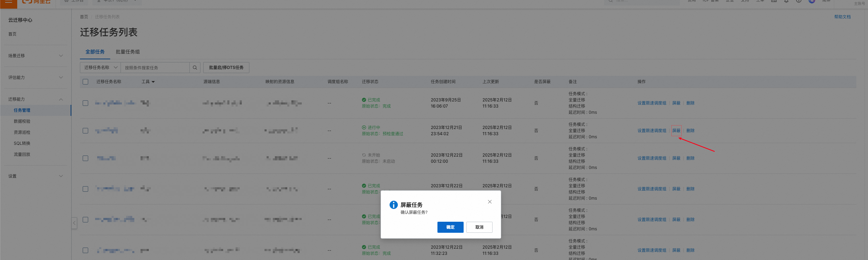This screenshot has width=868, height=260.
Task: Click the 迁移状态 column header
Action: click(x=370, y=82)
